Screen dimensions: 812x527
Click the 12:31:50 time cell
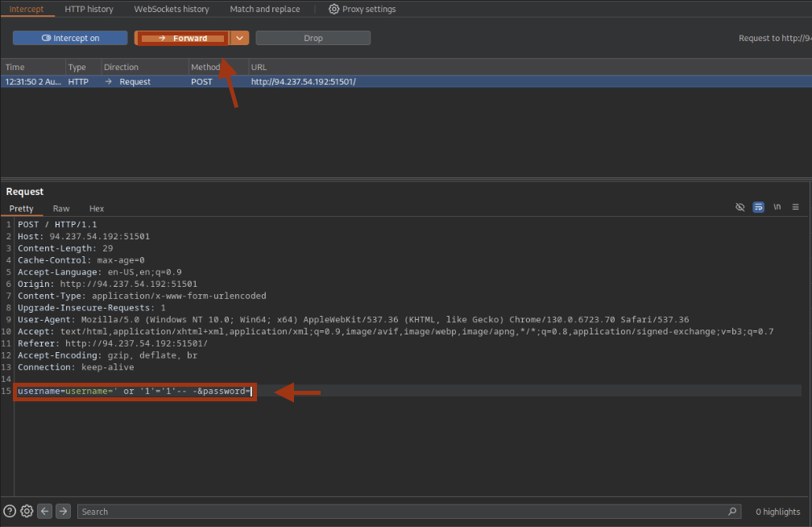tap(32, 81)
